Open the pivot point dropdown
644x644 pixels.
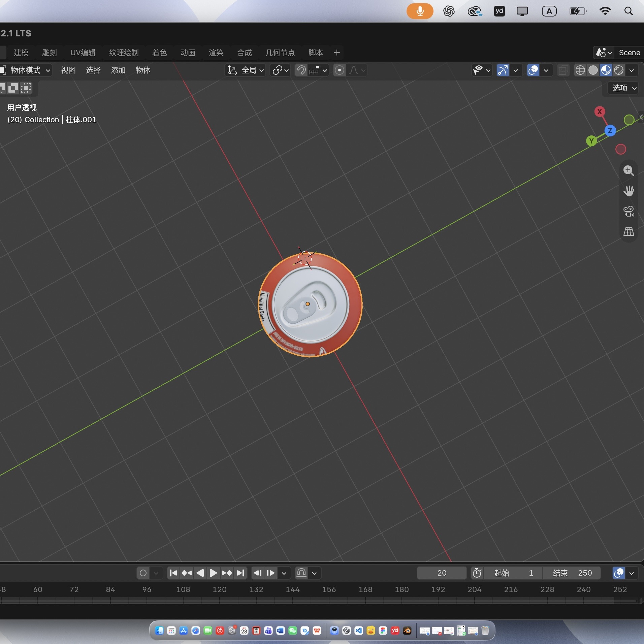pos(280,70)
